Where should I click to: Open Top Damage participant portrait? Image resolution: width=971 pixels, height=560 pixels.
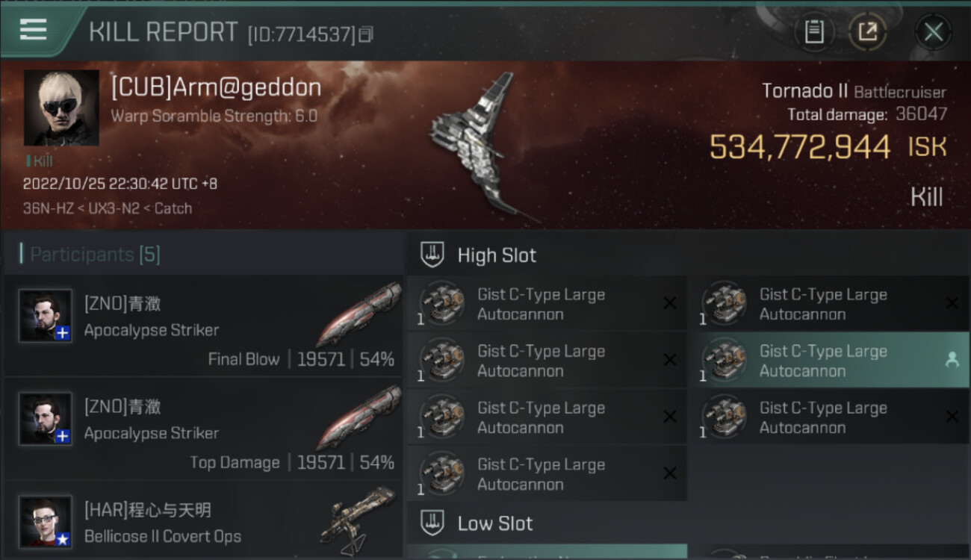(46, 418)
